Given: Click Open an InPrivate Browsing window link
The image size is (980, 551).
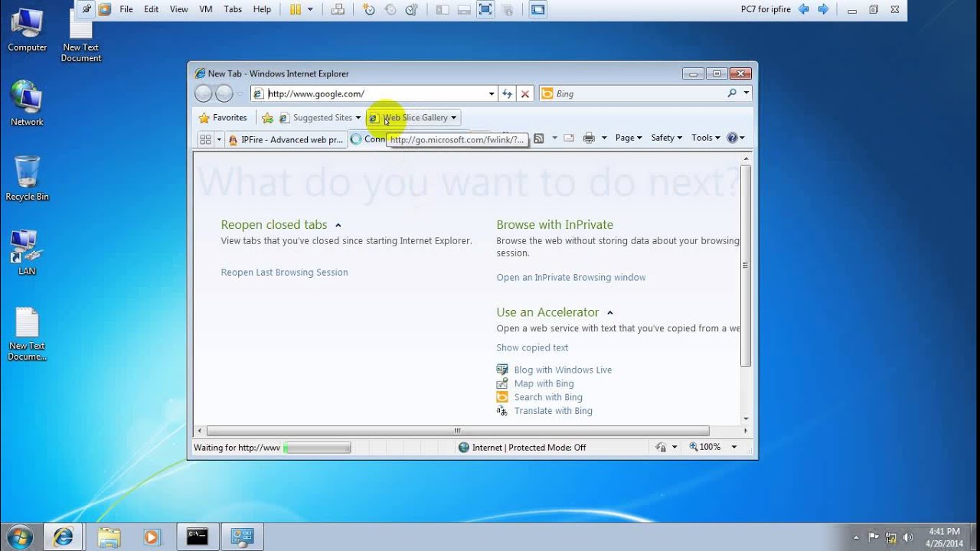Looking at the screenshot, I should pyautogui.click(x=571, y=278).
